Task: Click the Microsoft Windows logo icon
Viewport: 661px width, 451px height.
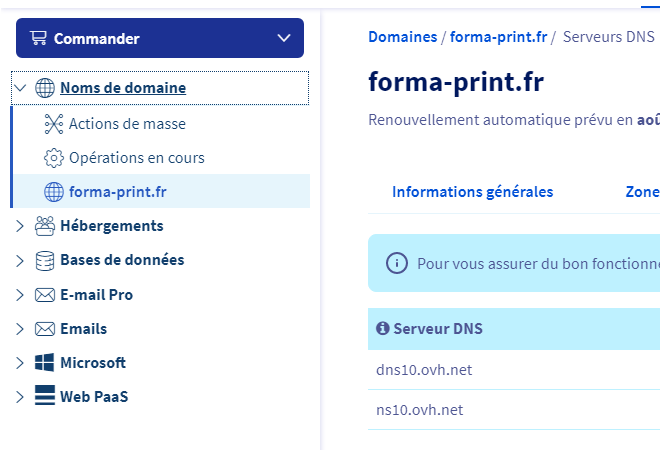Action: coord(45,363)
